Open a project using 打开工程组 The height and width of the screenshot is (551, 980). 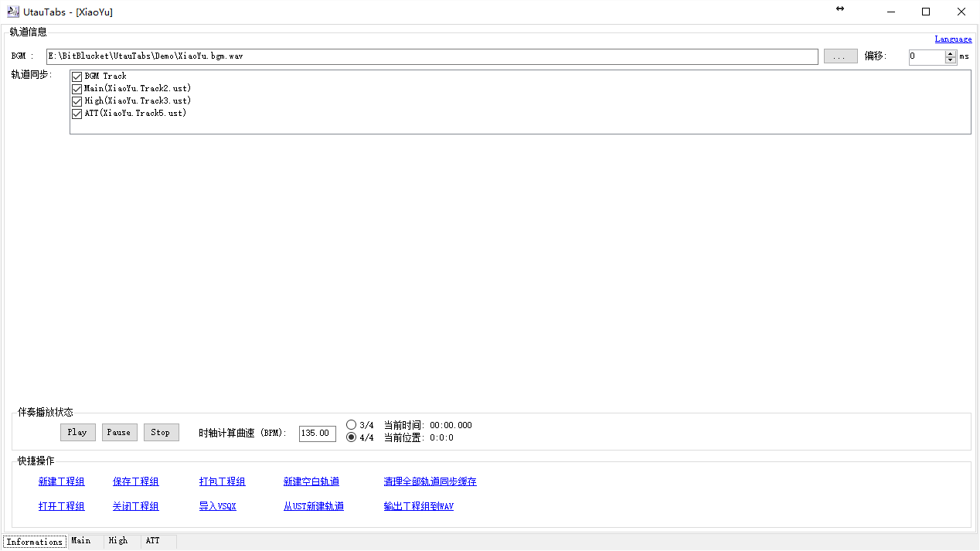pyautogui.click(x=62, y=506)
